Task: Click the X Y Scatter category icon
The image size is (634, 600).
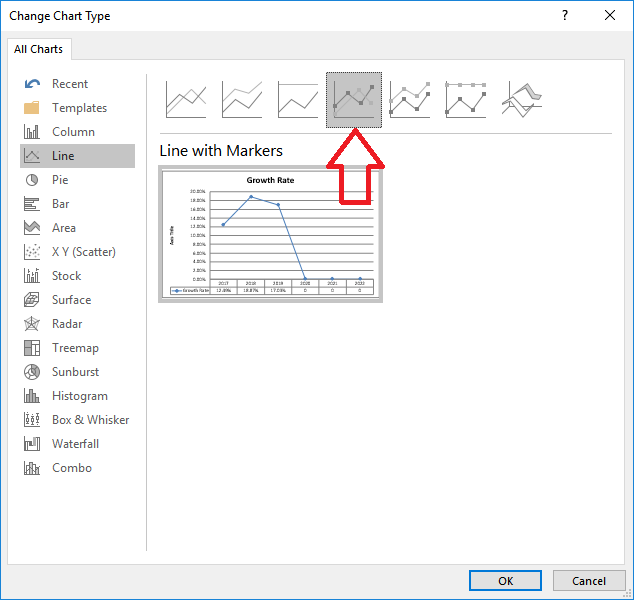Action: [32, 252]
